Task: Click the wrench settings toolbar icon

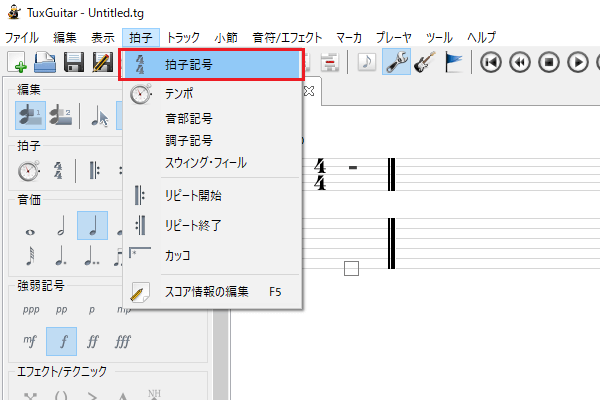Action: (x=395, y=63)
